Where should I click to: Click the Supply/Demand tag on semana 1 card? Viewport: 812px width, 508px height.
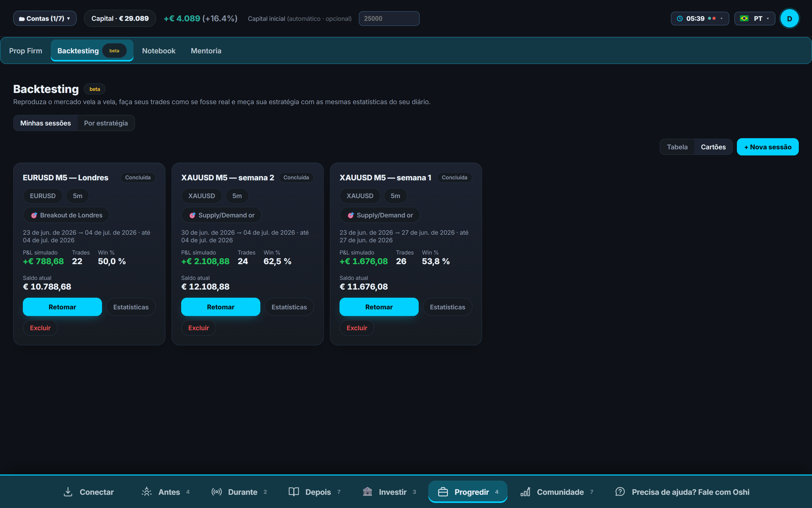(380, 215)
